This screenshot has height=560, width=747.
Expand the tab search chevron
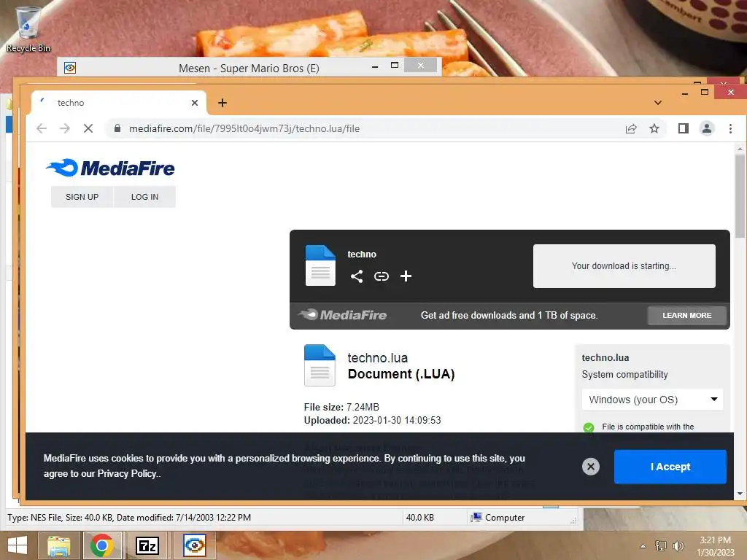[x=658, y=103]
